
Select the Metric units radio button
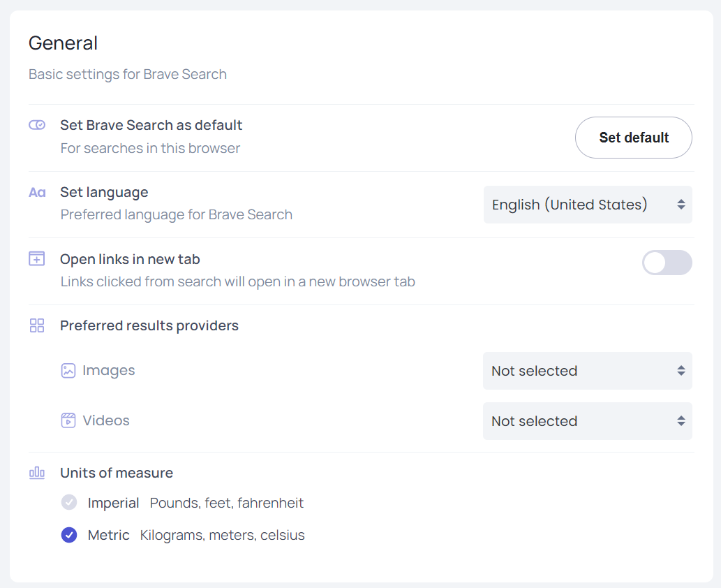pyautogui.click(x=69, y=536)
